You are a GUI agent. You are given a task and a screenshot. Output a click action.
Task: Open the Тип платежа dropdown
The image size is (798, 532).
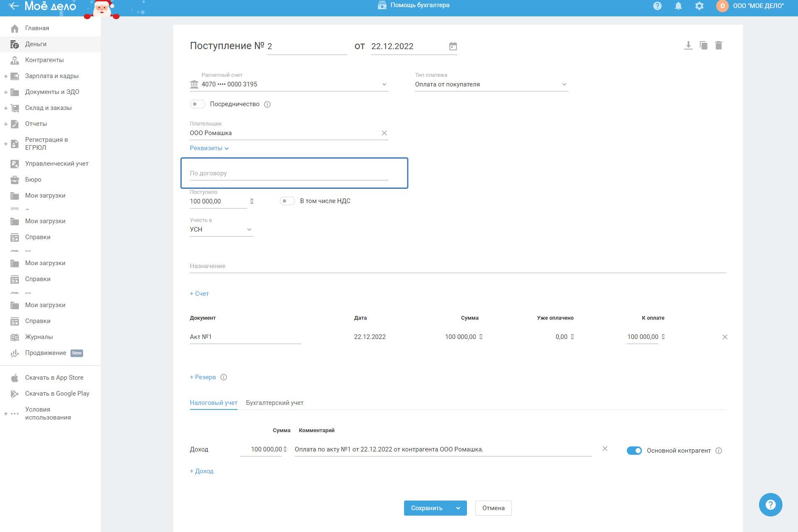tap(491, 84)
